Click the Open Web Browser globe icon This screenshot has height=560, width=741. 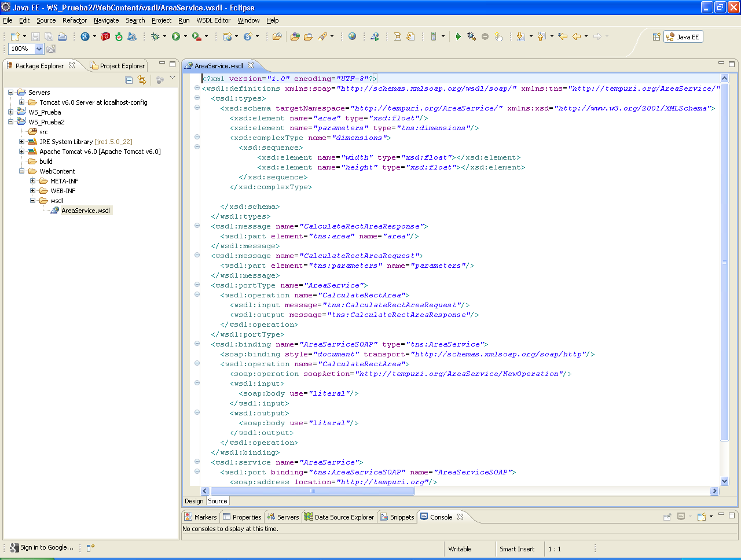pyautogui.click(x=352, y=36)
